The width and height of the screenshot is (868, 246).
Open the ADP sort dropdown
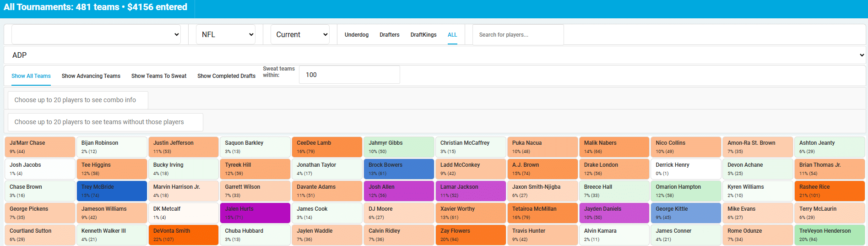point(434,55)
